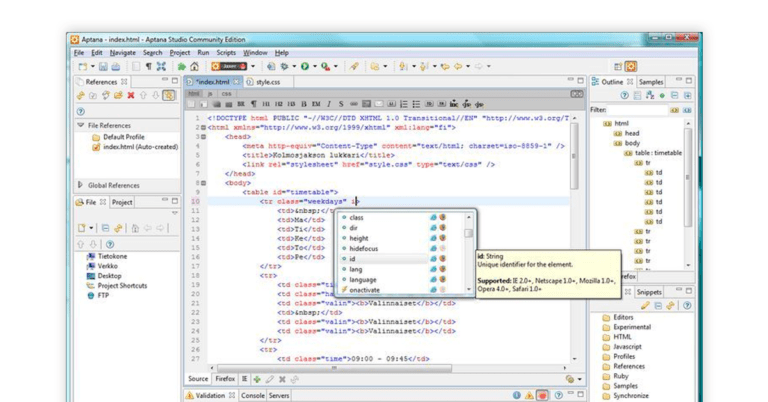Image resolution: width=768 pixels, height=402 pixels.
Task: Select index.html (Auto-created) reference
Action: click(x=135, y=147)
